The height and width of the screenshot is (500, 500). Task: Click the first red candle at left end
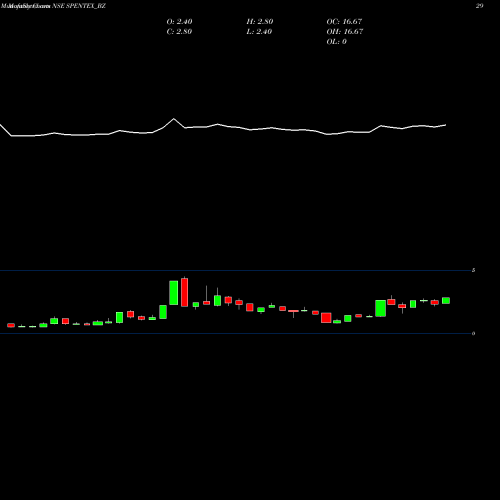pyautogui.click(x=11, y=325)
